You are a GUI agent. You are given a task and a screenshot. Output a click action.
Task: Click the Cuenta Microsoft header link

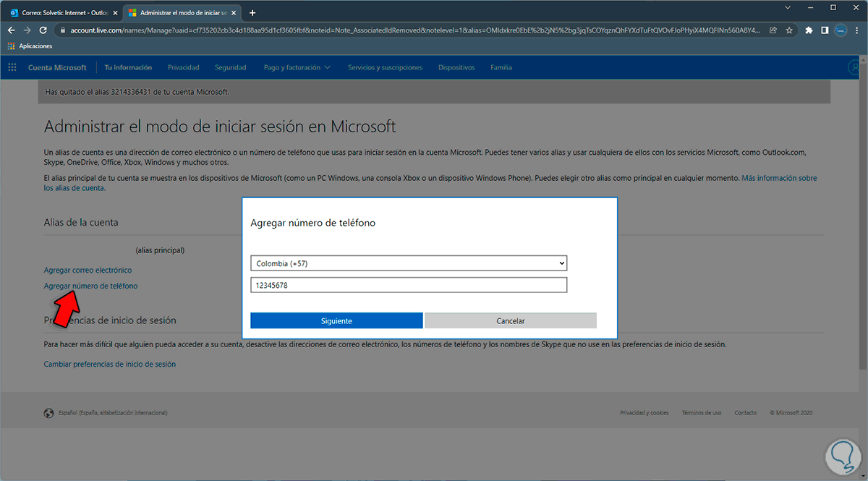pos(56,67)
